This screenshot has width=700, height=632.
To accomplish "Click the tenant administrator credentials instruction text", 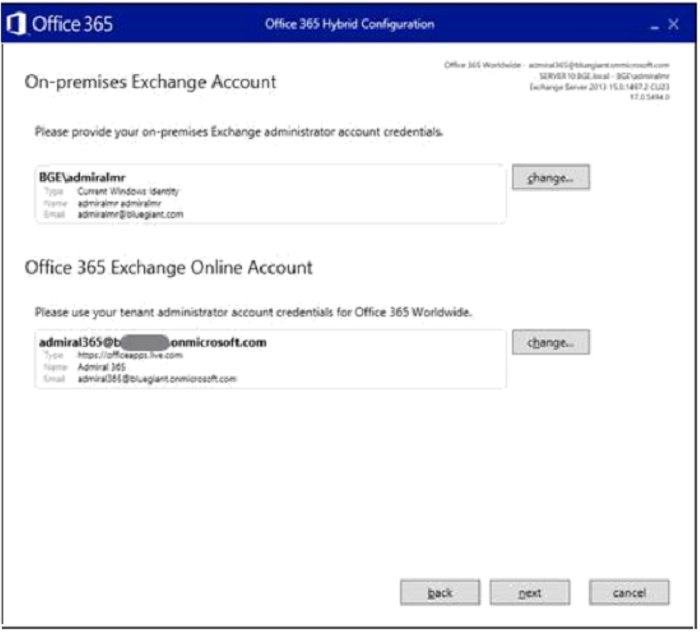I will pos(253,312).
